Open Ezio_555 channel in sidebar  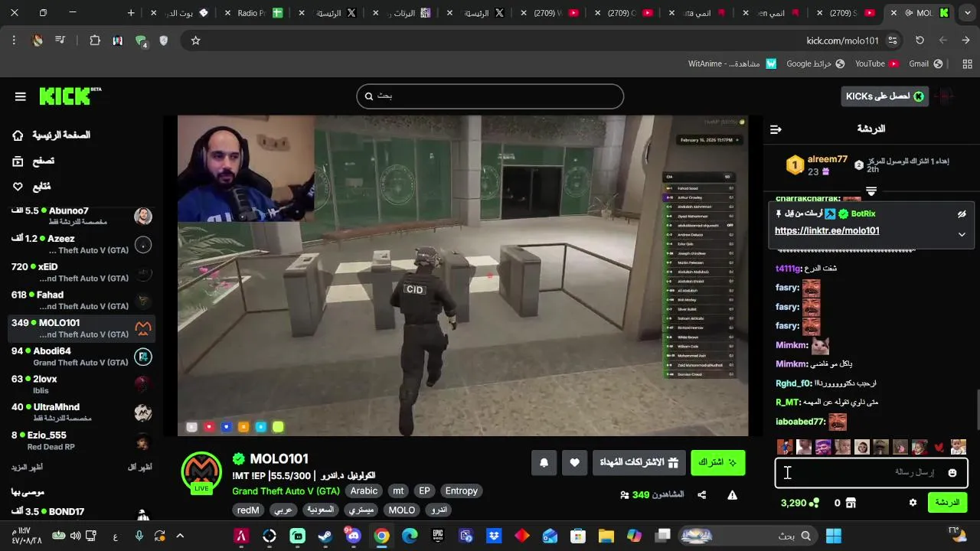pyautogui.click(x=81, y=441)
